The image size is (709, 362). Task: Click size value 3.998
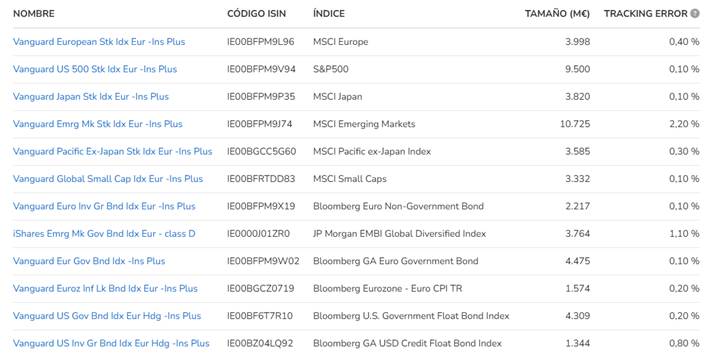pyautogui.click(x=577, y=42)
